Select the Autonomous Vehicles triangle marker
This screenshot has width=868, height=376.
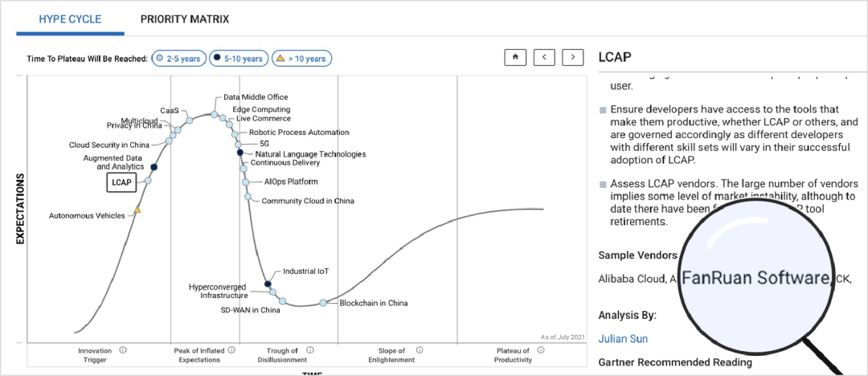point(137,210)
